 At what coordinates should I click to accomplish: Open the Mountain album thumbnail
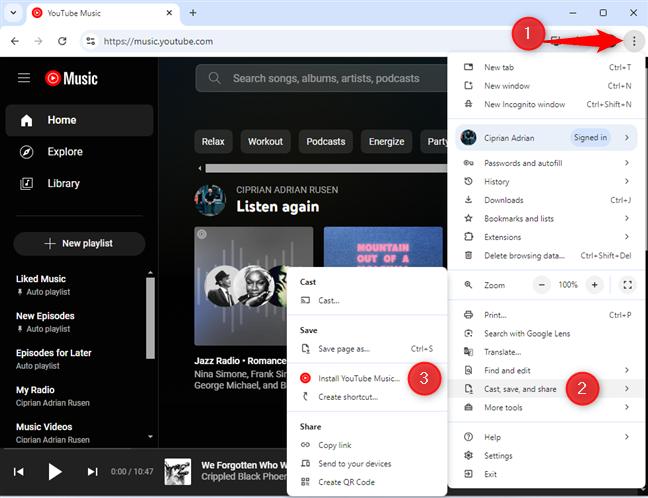point(383,247)
